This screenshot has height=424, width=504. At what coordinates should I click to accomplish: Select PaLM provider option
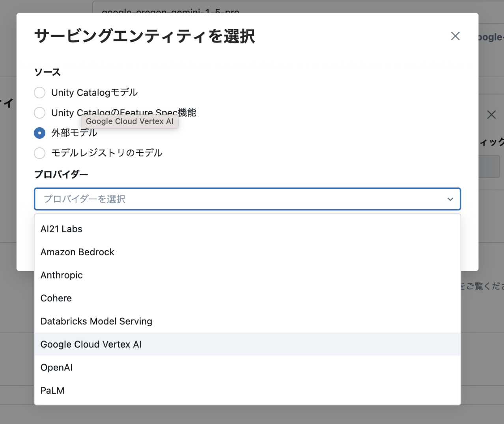[247, 391]
